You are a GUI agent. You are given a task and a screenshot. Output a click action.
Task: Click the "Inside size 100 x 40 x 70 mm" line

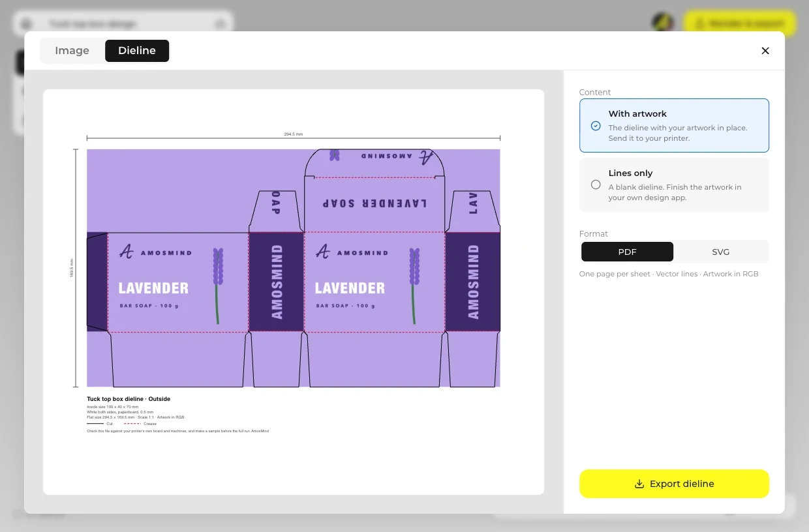click(x=113, y=407)
